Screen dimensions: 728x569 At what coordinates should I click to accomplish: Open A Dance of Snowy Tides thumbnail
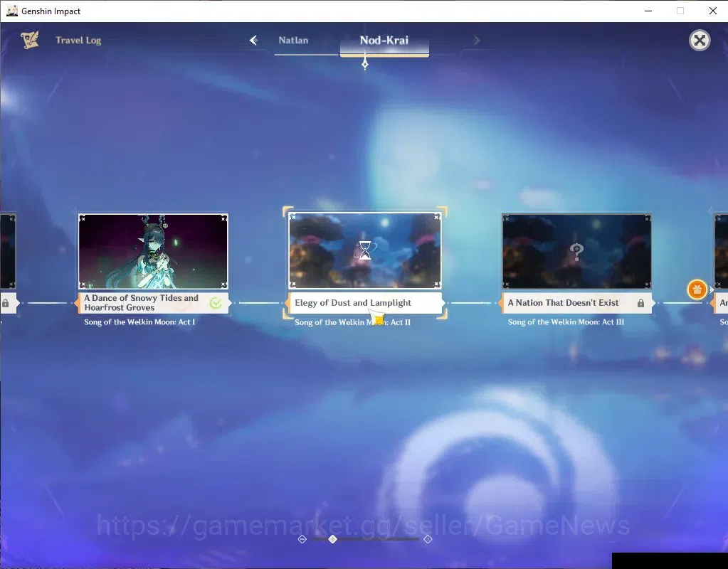click(153, 251)
